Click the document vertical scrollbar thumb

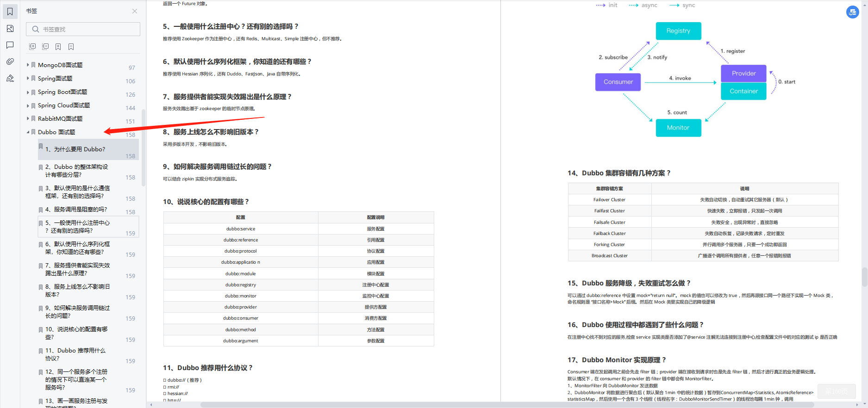coord(864,277)
